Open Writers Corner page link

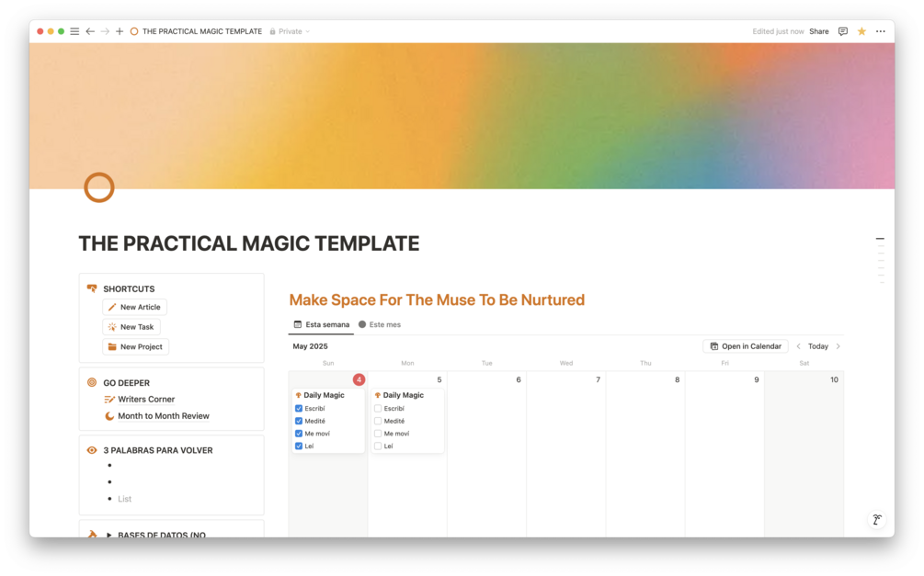coord(146,400)
